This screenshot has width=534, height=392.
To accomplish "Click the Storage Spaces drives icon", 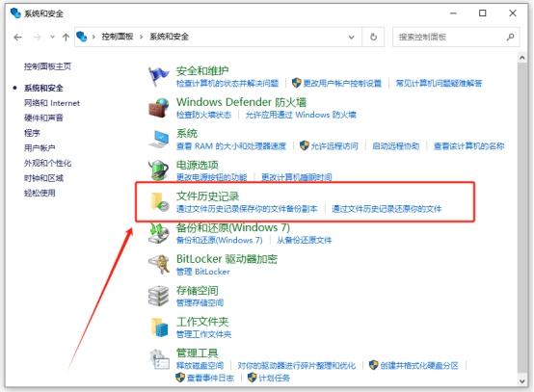I will point(159,296).
